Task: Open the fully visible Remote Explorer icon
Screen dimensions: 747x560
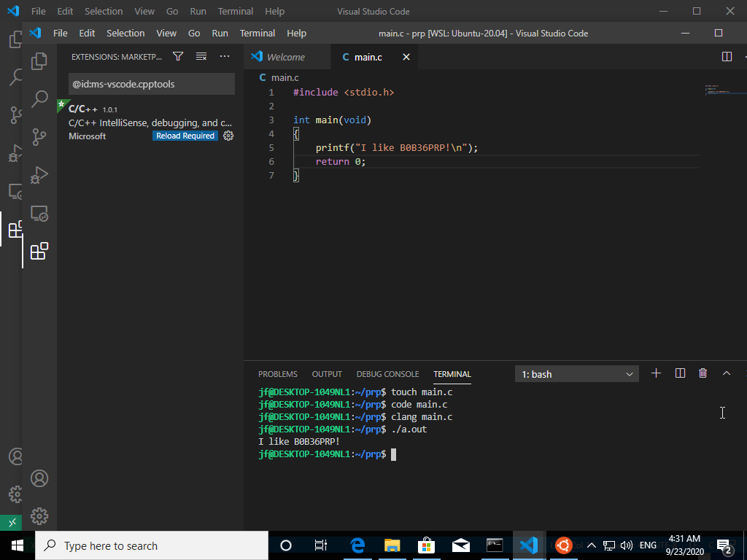Action: pyautogui.click(x=39, y=213)
